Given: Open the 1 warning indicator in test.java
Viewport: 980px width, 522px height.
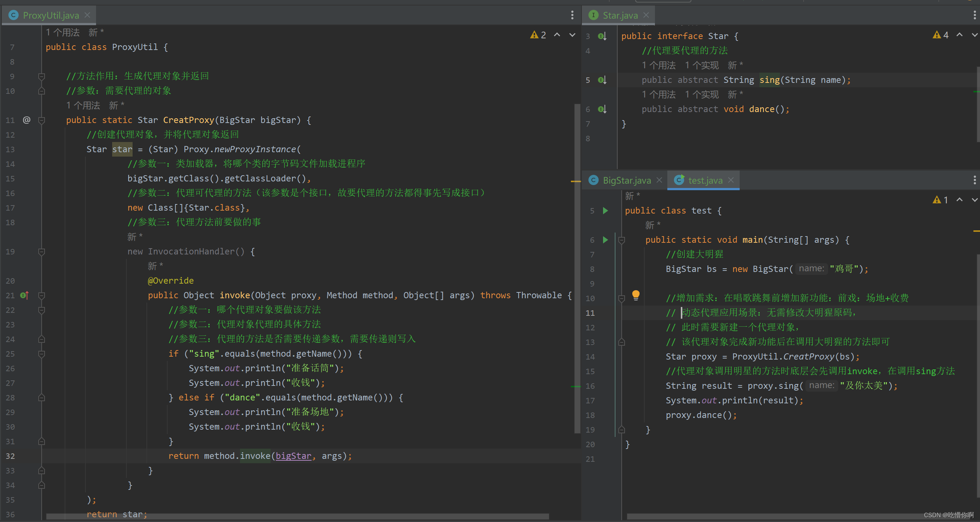Looking at the screenshot, I should 941,200.
